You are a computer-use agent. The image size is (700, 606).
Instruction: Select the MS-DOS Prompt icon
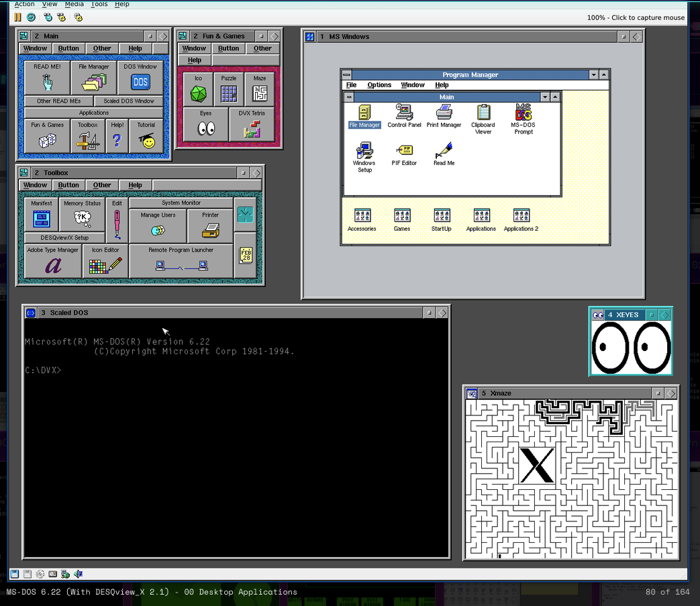(x=523, y=119)
